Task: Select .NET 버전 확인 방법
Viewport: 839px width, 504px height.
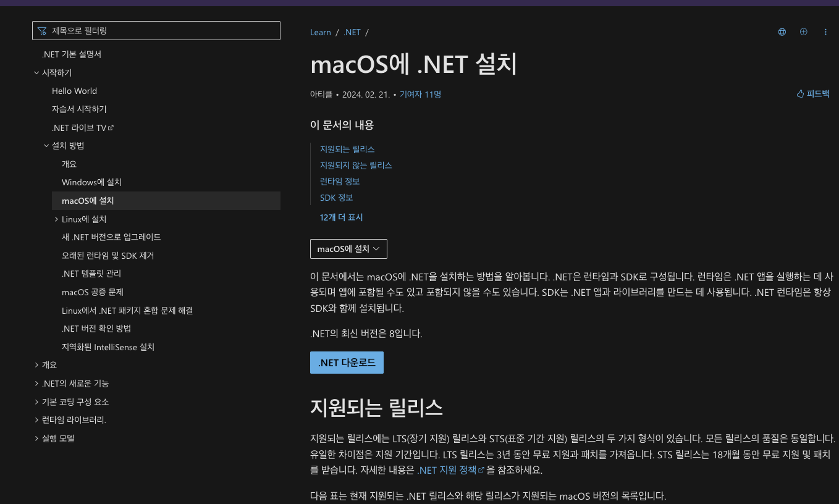Action: pyautogui.click(x=96, y=329)
